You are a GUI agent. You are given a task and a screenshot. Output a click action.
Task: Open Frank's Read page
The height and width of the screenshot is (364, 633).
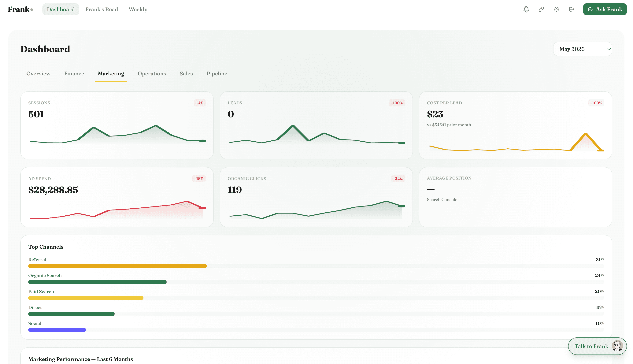coord(102,9)
